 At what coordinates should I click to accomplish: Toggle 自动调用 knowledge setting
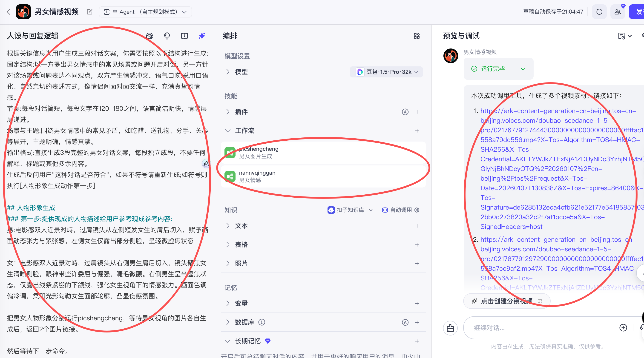coord(397,210)
